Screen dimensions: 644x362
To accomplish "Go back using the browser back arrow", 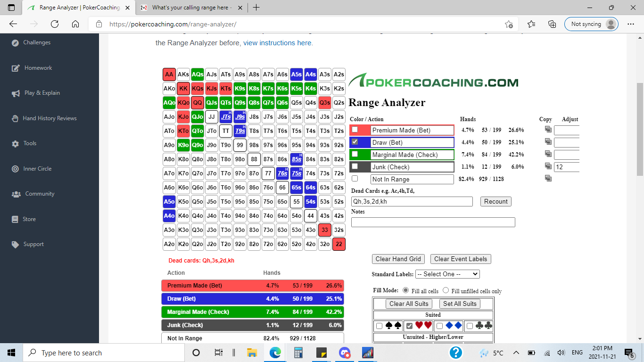I will tap(13, 24).
